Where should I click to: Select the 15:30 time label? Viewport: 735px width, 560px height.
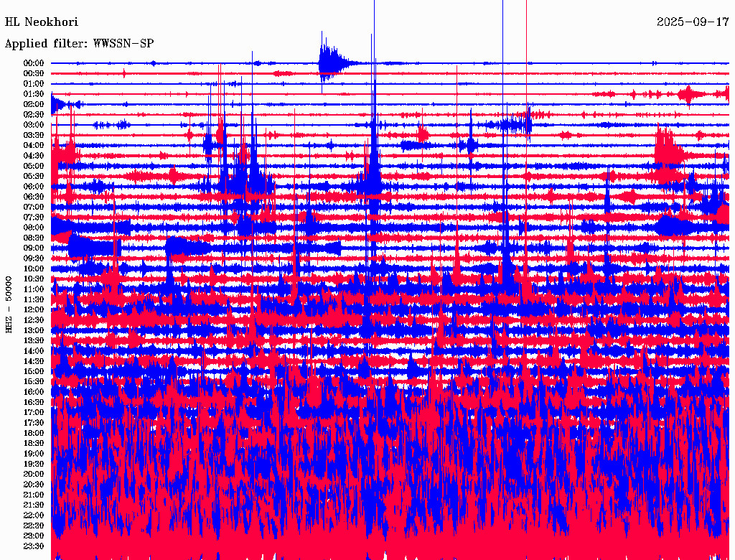click(34, 382)
